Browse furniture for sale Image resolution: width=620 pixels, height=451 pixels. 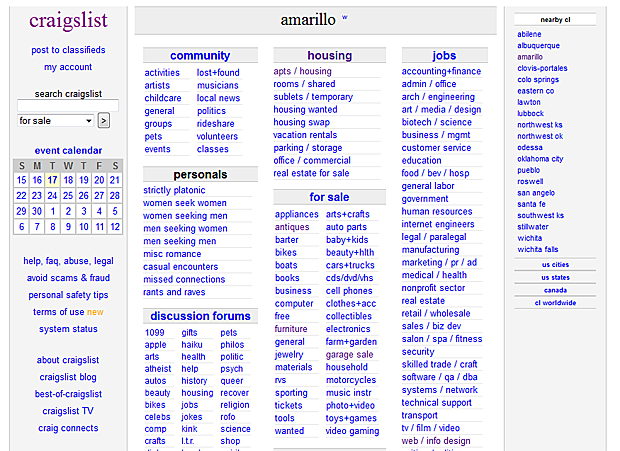(291, 329)
